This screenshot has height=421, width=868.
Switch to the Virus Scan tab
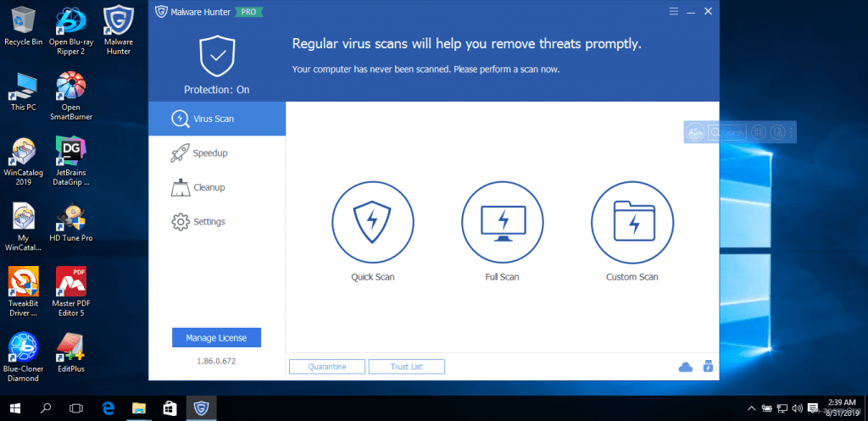pos(217,119)
